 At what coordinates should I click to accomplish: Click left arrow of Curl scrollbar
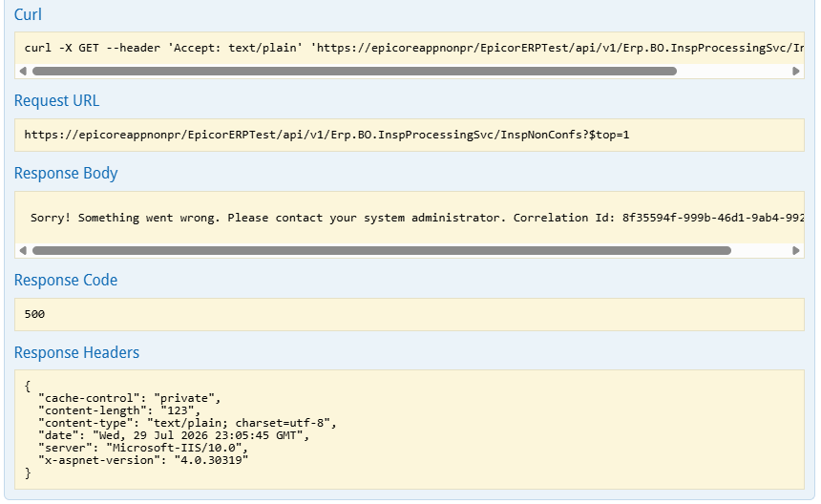tap(23, 72)
